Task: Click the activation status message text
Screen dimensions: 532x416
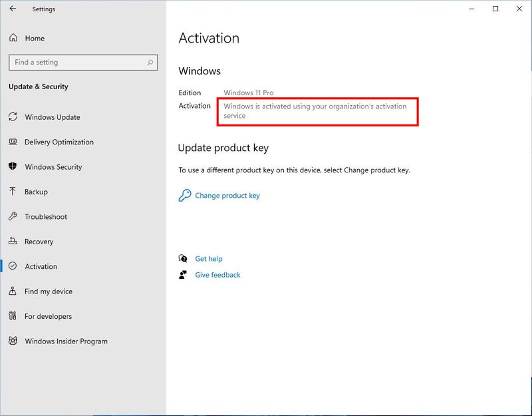Action: click(315, 111)
